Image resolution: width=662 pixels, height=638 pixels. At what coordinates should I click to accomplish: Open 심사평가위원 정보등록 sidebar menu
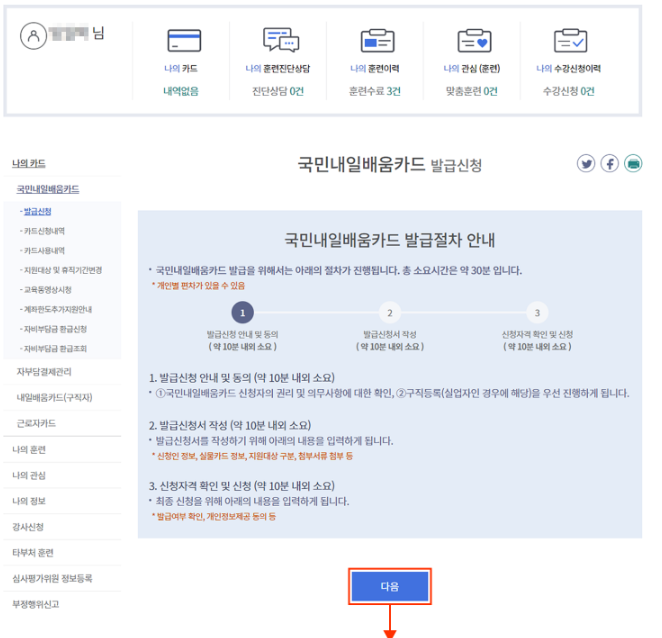pyautogui.click(x=52, y=579)
